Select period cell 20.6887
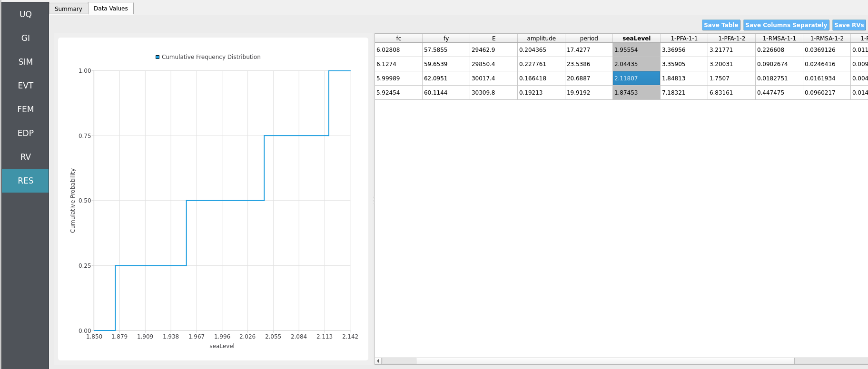Image resolution: width=868 pixels, height=369 pixels. click(589, 78)
